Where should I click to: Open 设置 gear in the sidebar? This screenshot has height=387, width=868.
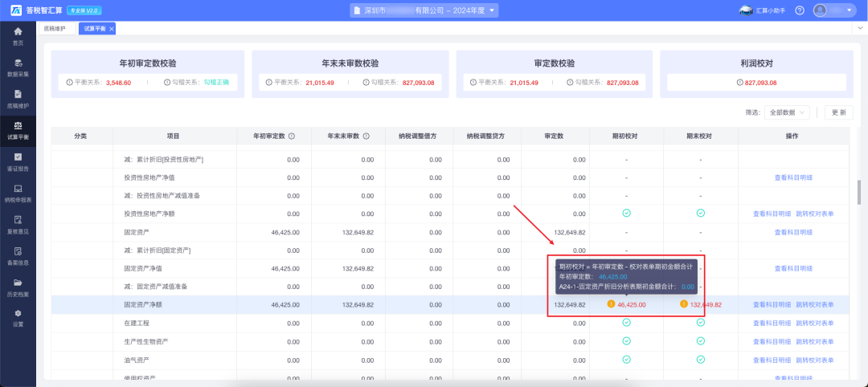[18, 318]
